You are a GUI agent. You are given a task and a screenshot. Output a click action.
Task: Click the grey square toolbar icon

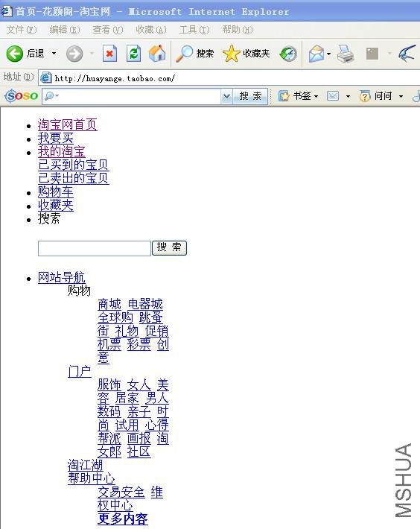click(x=372, y=54)
